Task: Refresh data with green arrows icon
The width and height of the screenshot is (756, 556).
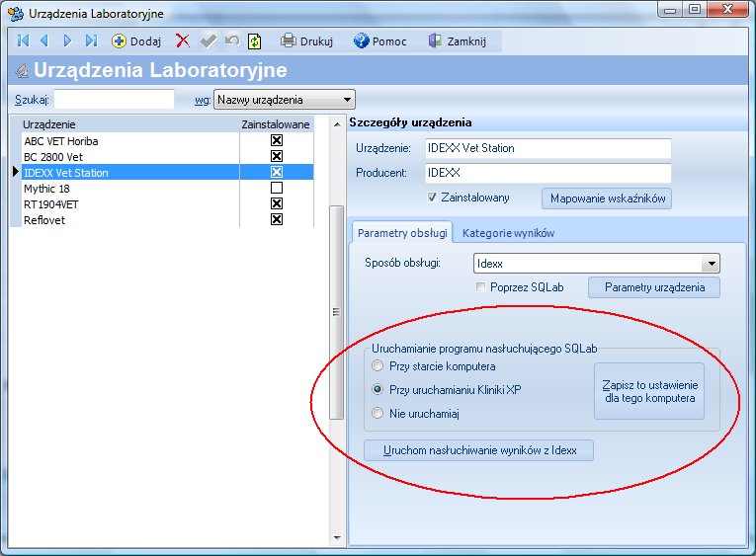Action: pos(255,41)
